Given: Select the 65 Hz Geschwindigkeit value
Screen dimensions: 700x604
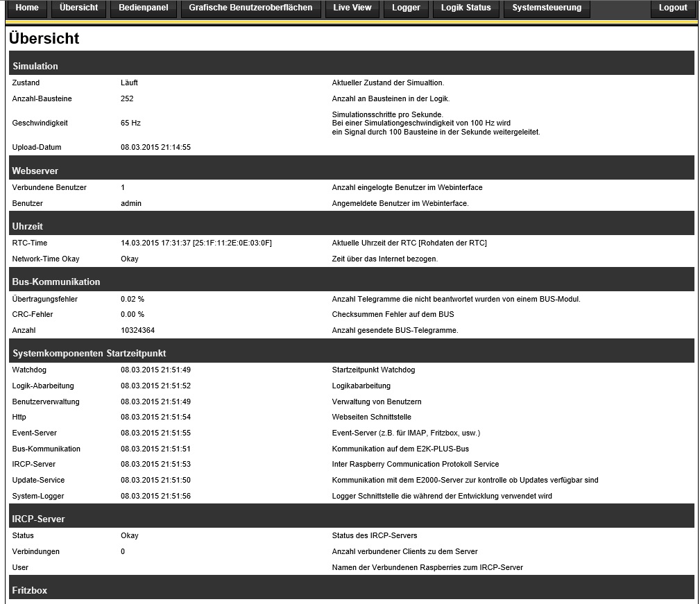Looking at the screenshot, I should pos(130,123).
